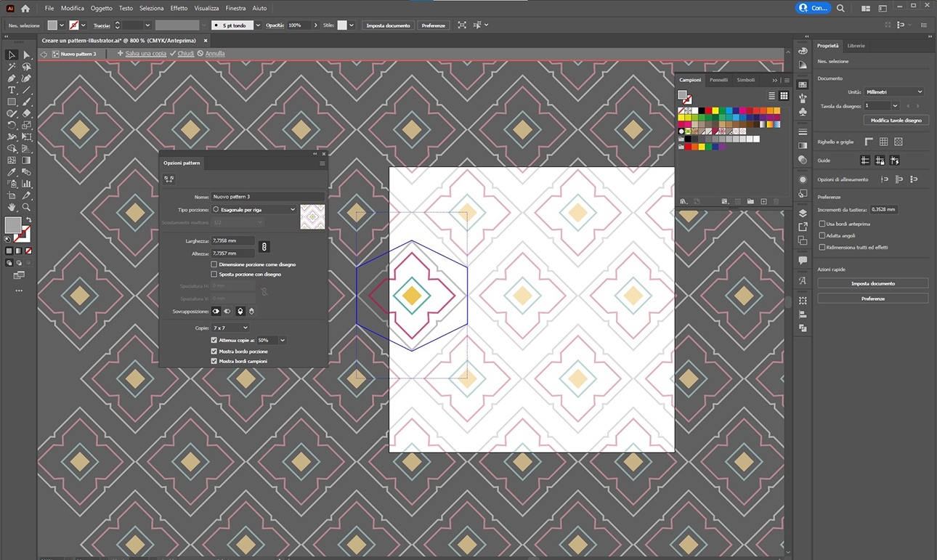
Task: Select the Selection tool in the toolbar
Action: [11, 54]
